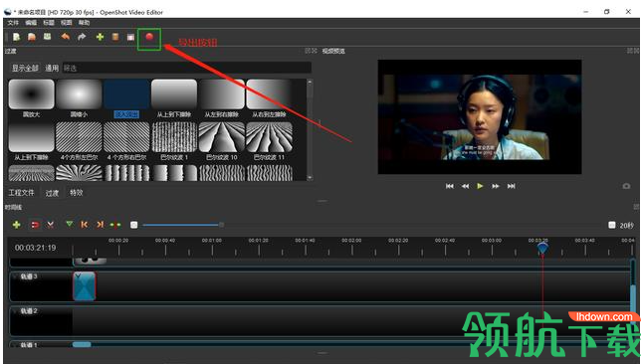
Task: Open the Choose Profile toolbar icon
Action: click(x=115, y=37)
